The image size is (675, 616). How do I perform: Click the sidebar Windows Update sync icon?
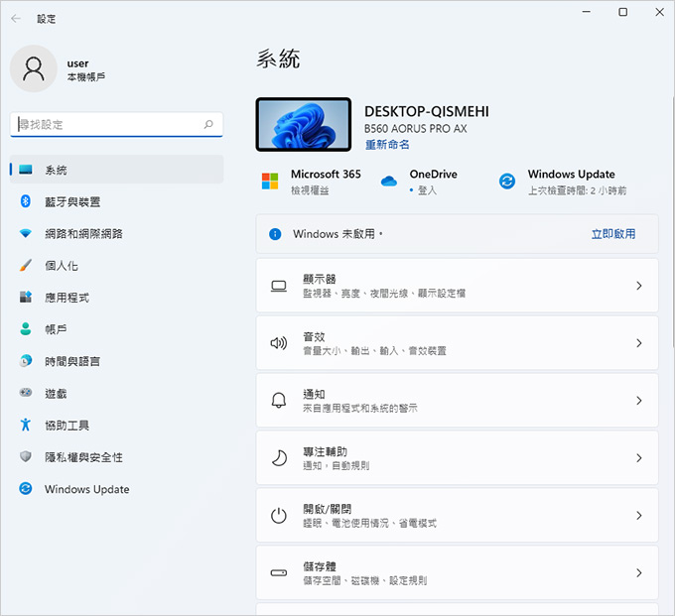pos(26,489)
